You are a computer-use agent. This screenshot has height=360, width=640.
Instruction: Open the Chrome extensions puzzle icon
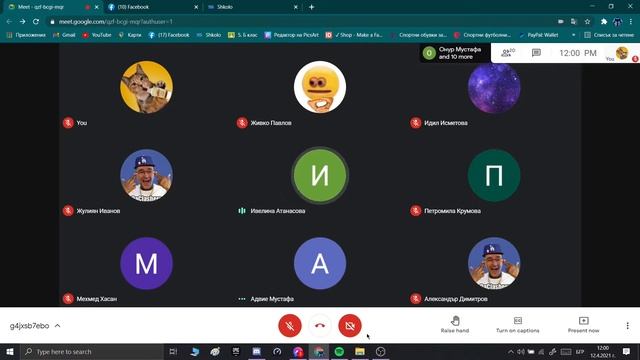pyautogui.click(x=604, y=22)
